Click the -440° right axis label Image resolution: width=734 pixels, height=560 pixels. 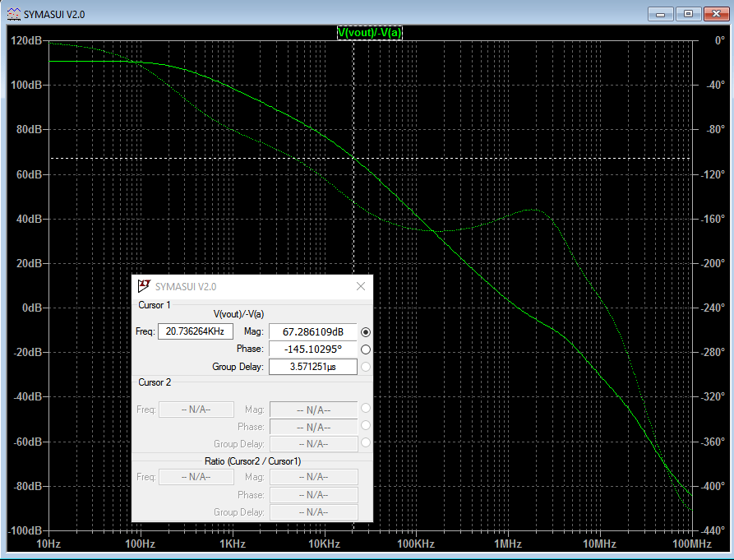[x=714, y=531]
